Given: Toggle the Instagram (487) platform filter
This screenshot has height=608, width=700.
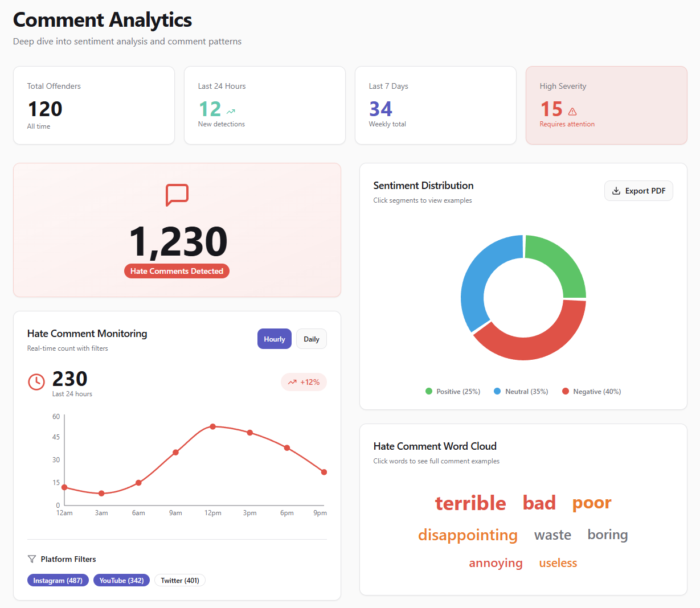Looking at the screenshot, I should 58,580.
